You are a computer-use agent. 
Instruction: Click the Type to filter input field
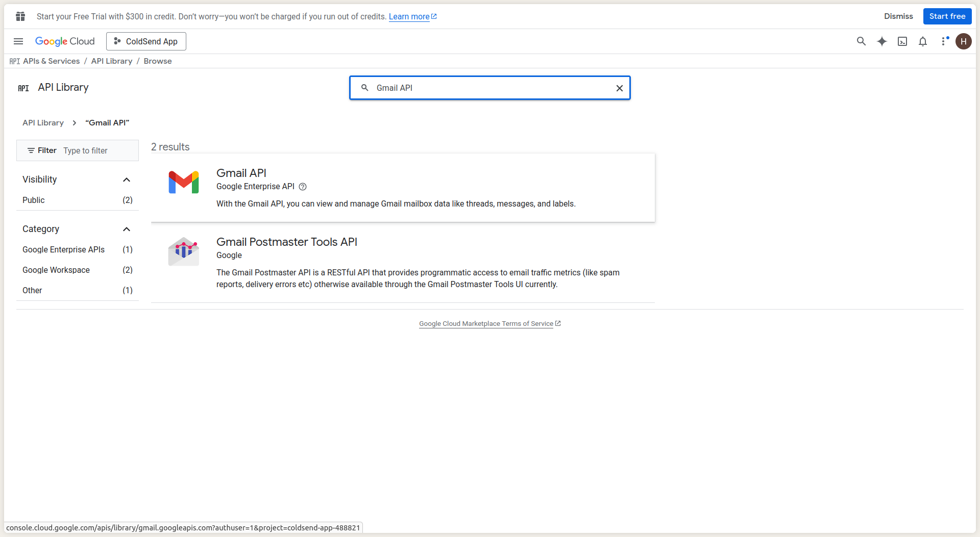pyautogui.click(x=97, y=150)
